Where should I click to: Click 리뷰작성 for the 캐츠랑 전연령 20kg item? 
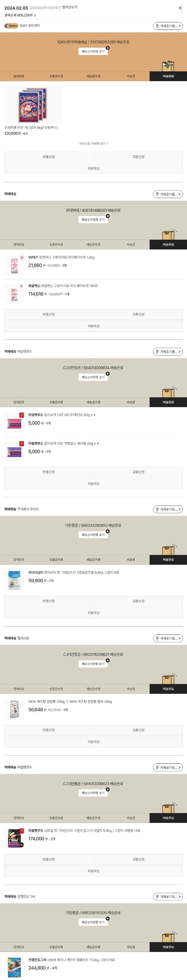(x=93, y=742)
